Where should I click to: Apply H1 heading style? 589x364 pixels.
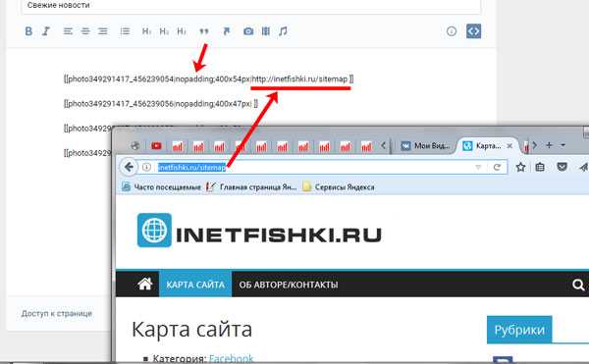(x=146, y=31)
